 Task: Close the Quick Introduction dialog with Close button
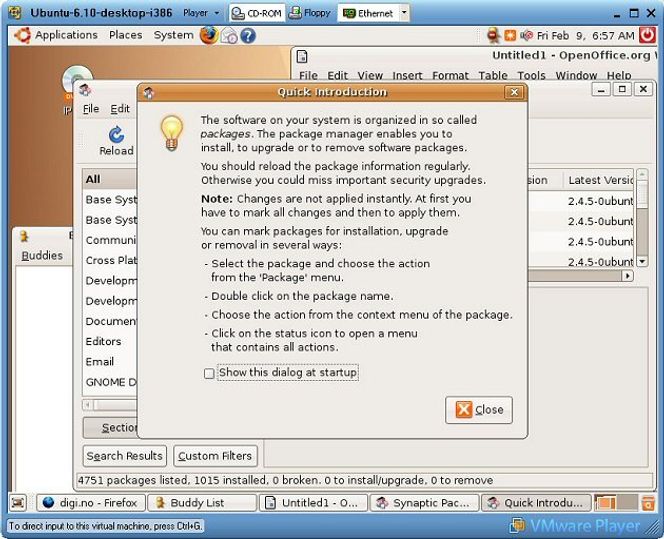pyautogui.click(x=479, y=410)
